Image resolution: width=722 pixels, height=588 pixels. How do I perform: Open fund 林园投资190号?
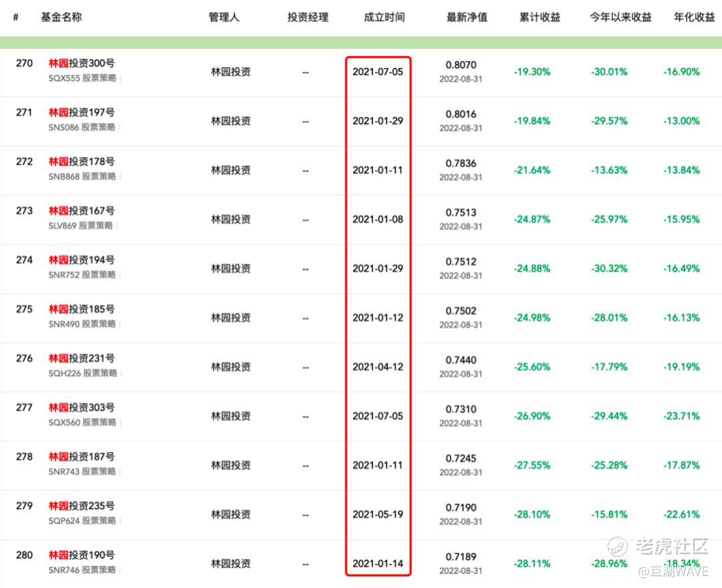click(82, 556)
